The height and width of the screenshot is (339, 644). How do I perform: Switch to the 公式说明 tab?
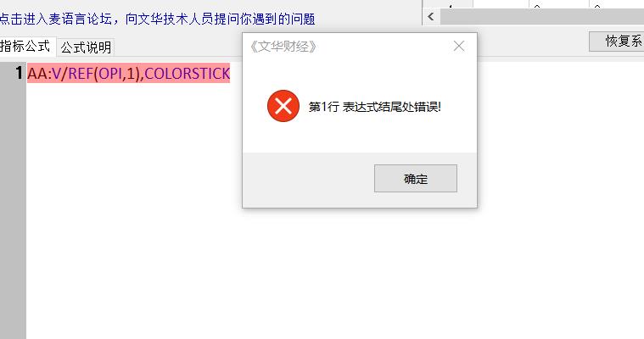point(86,47)
